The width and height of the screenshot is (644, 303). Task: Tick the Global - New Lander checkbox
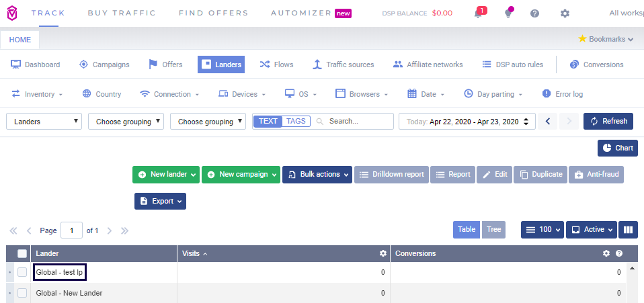22,293
